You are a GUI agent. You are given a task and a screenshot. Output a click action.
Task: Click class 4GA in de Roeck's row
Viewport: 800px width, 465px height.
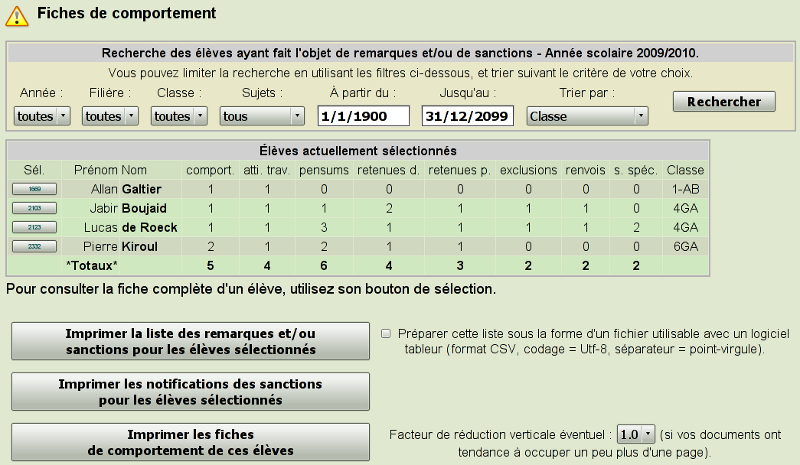[685, 228]
